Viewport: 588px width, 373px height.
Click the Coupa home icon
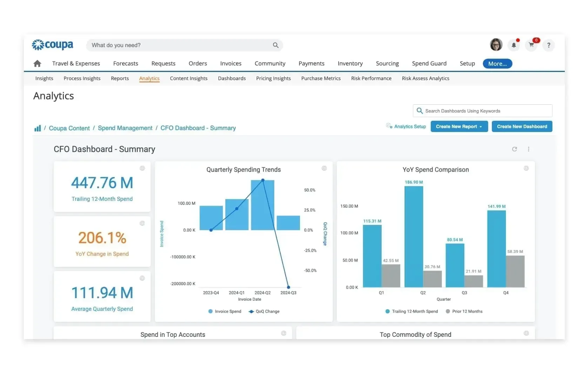(37, 63)
